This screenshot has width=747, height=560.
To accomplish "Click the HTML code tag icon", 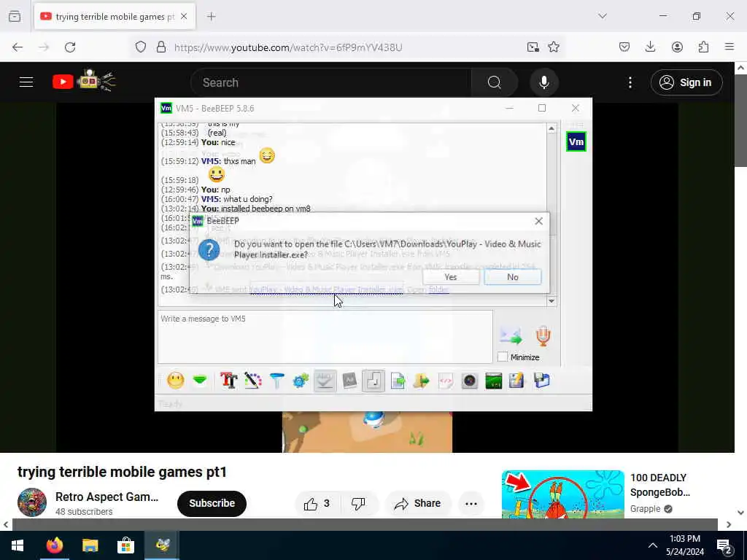I will pos(446,381).
